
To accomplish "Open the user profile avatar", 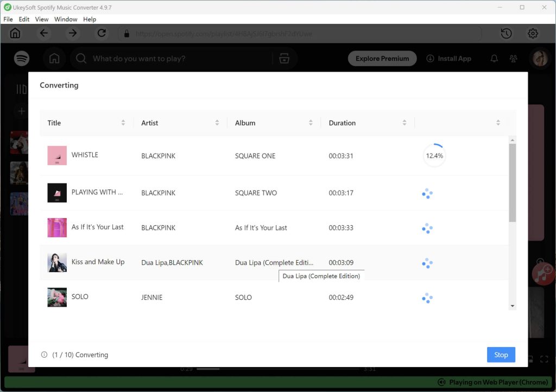I will 540,58.
